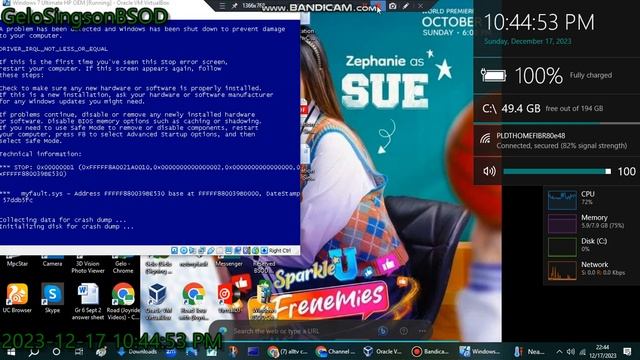Click the Wi-Fi icon beside PLDTHOMEFIBR80e48

pyautogui.click(x=485, y=139)
